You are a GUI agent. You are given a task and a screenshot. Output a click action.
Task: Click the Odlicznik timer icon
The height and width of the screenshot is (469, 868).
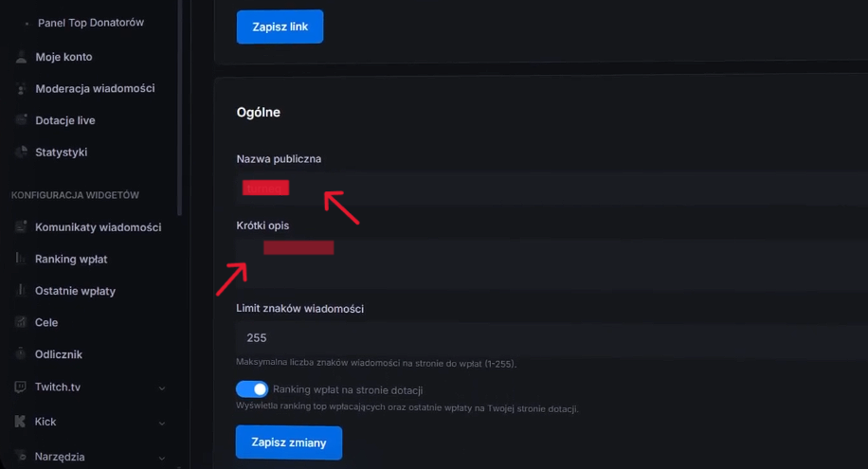(x=21, y=353)
